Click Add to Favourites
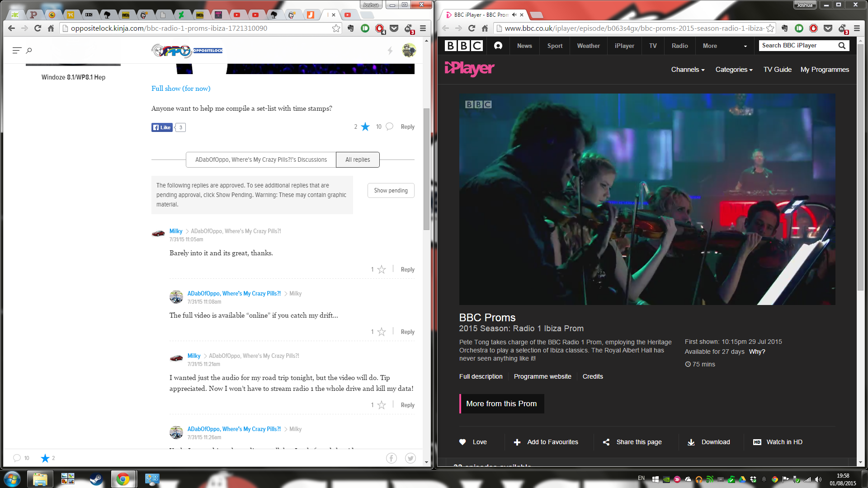868x488 pixels. [546, 442]
